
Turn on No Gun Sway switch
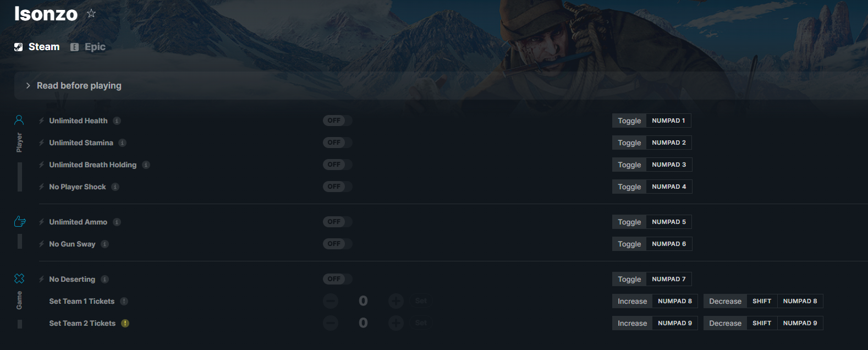tap(337, 244)
